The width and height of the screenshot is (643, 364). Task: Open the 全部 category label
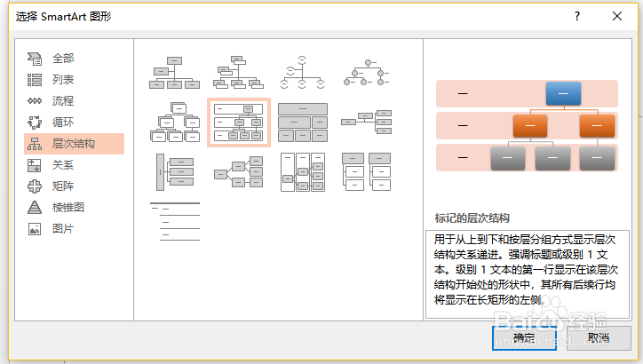click(63, 59)
